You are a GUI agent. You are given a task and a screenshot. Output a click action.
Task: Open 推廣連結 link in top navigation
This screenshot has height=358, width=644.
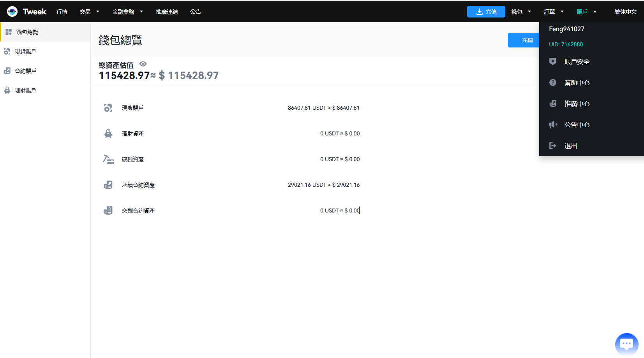tap(167, 12)
